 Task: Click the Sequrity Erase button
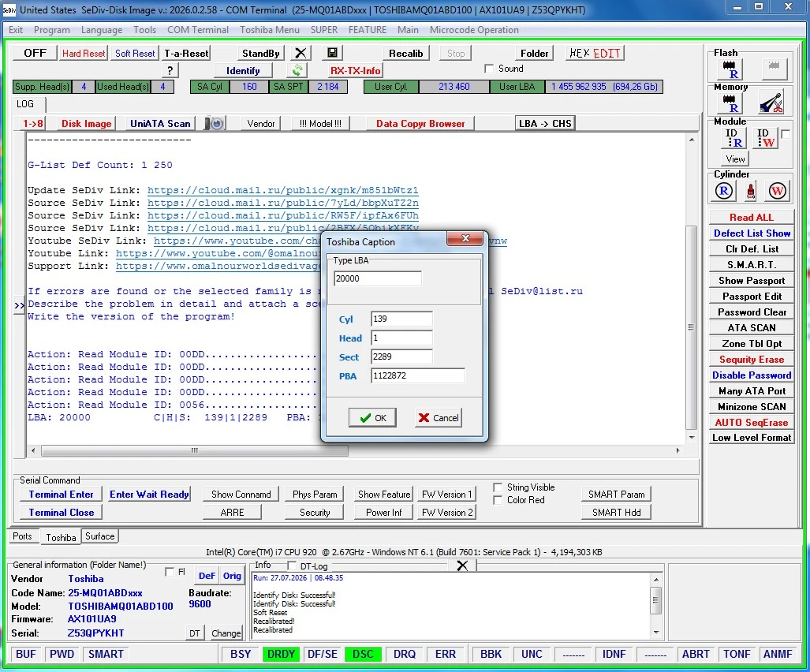(752, 359)
